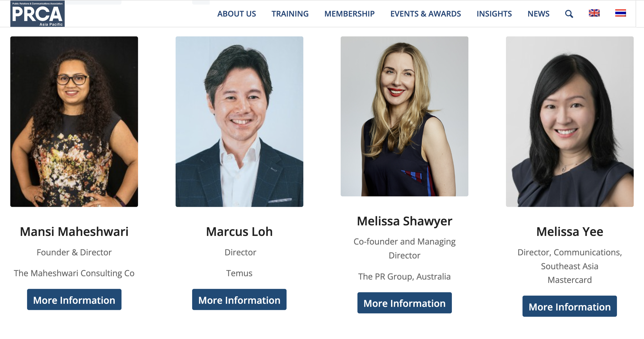The height and width of the screenshot is (339, 644).
Task: Click Mansi Maheshwari's portrait photo
Action: pos(74,121)
